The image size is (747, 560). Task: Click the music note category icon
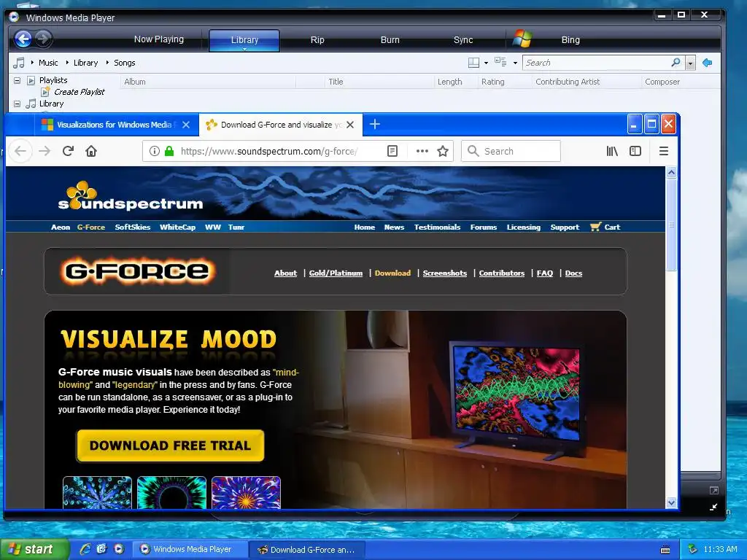(18, 63)
